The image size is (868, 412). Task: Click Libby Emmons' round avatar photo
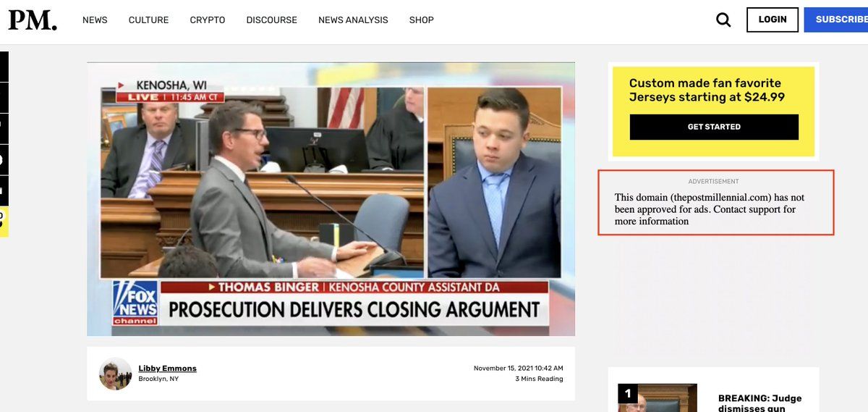point(115,374)
